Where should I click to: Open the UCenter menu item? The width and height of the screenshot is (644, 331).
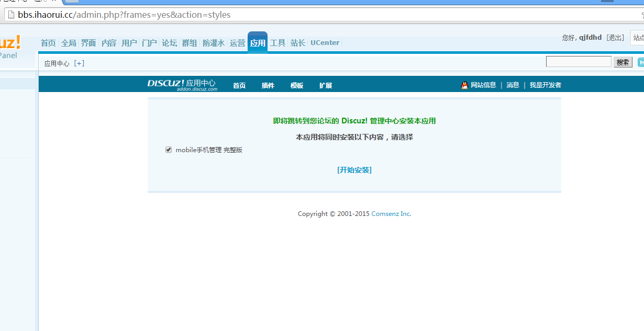[x=325, y=43]
